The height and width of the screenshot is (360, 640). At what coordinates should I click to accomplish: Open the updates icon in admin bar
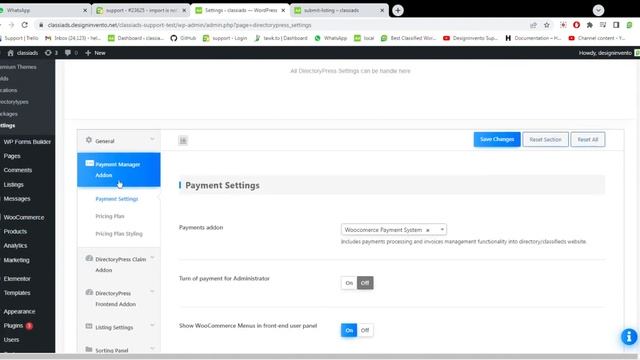pos(48,53)
